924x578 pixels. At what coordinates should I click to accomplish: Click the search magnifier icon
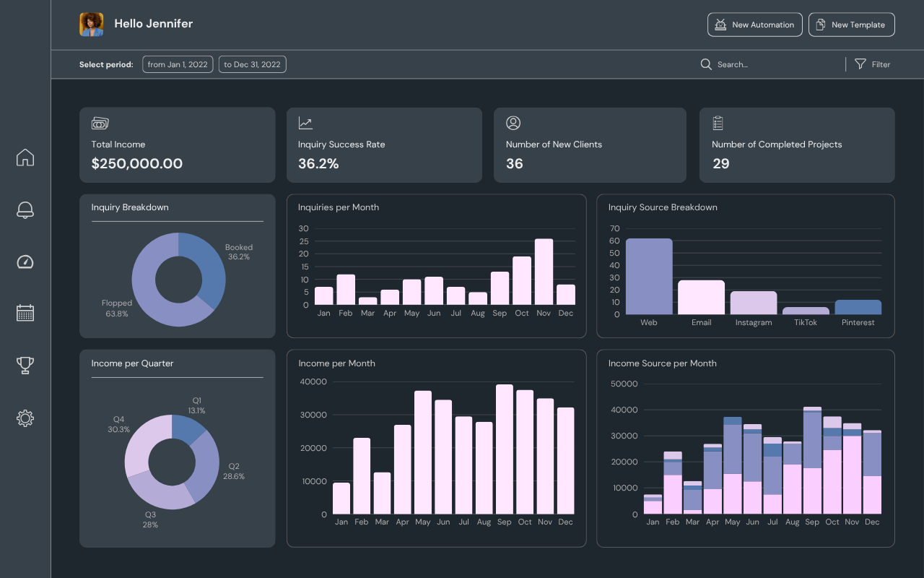[x=706, y=64]
